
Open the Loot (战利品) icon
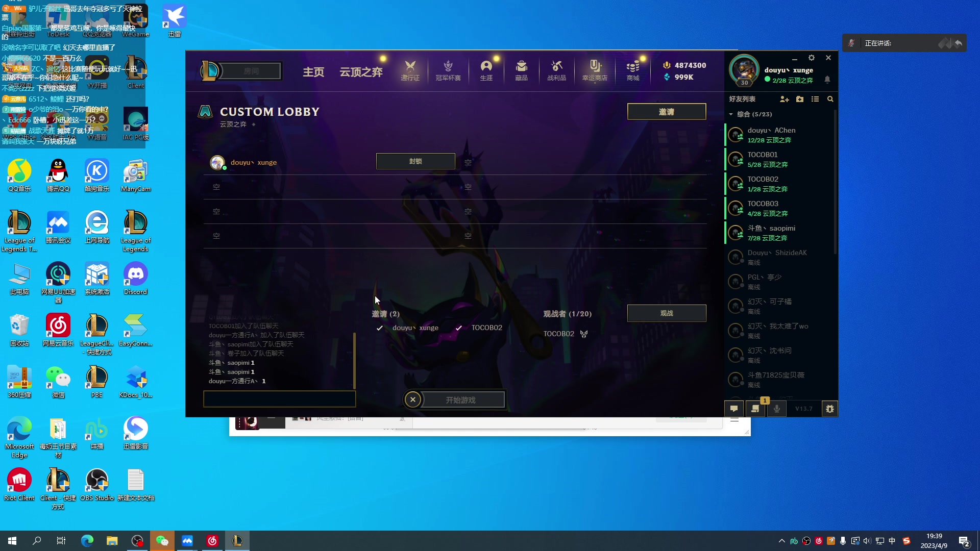coord(557,70)
